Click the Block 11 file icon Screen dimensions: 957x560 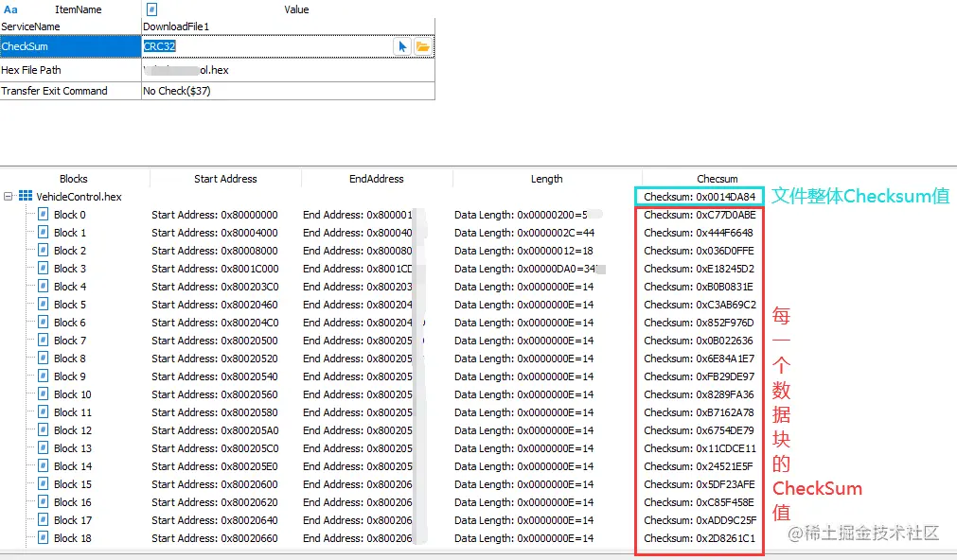(44, 411)
